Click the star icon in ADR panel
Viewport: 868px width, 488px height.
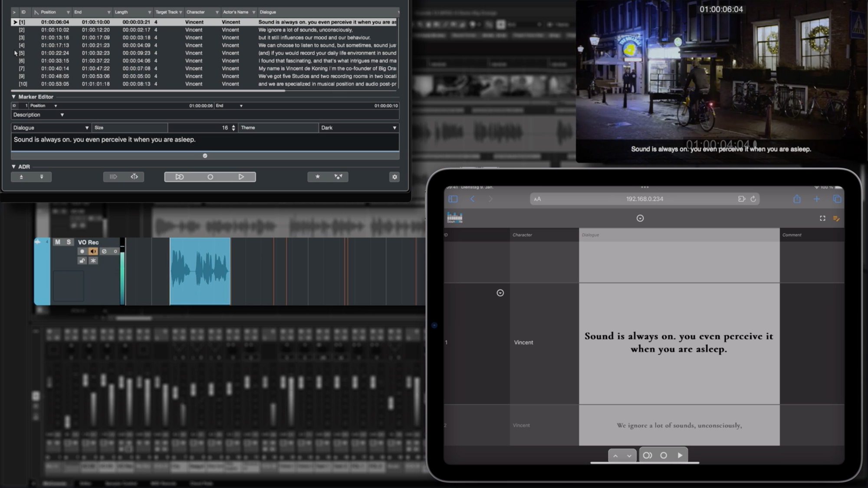pyautogui.click(x=318, y=177)
